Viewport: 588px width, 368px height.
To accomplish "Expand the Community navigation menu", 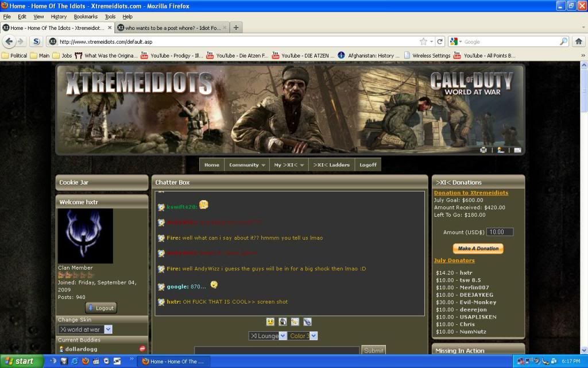I will click(x=247, y=165).
